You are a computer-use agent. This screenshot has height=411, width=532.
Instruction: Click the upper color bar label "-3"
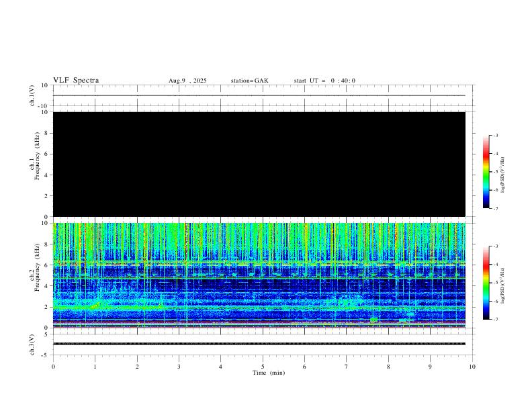495,135
